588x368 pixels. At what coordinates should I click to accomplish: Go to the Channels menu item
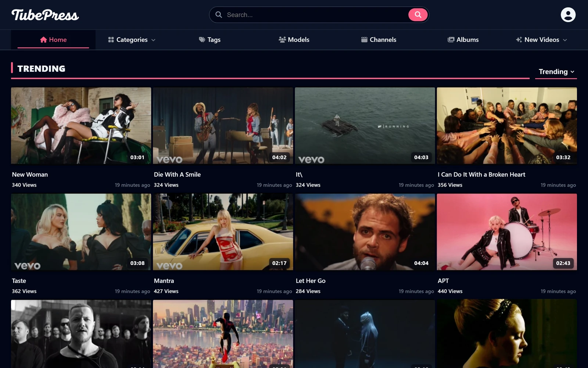[379, 40]
